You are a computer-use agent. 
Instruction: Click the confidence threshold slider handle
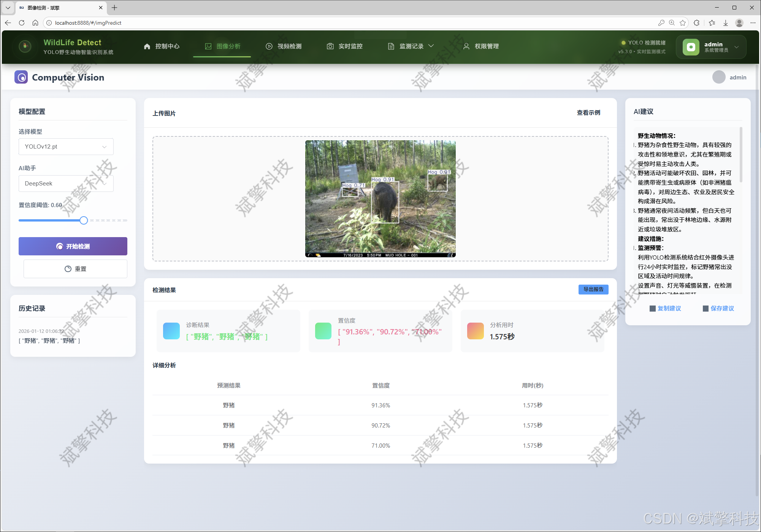84,220
